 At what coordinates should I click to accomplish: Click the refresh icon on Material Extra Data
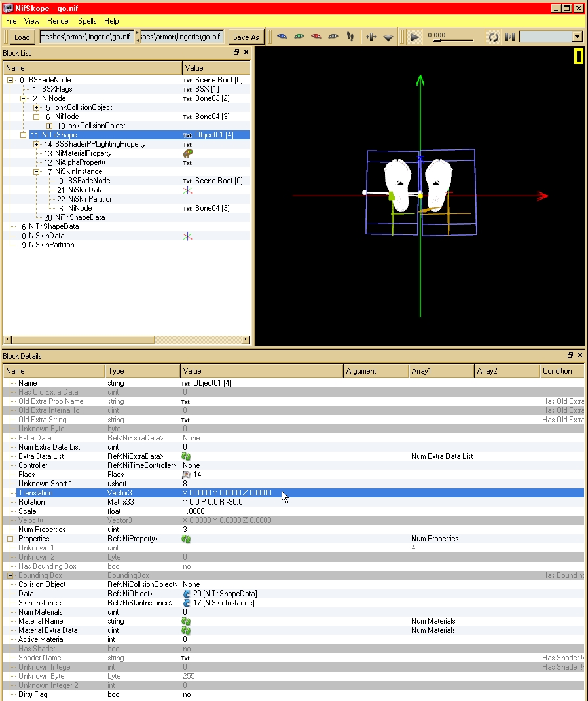pos(186,630)
